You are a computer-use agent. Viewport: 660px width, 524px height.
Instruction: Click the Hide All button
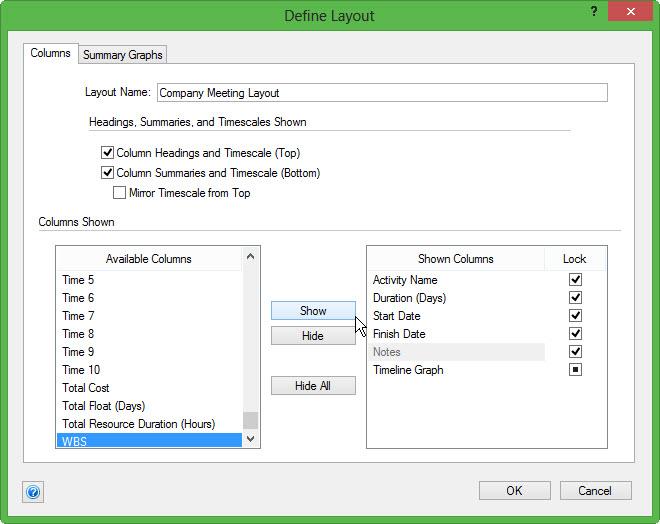(313, 386)
